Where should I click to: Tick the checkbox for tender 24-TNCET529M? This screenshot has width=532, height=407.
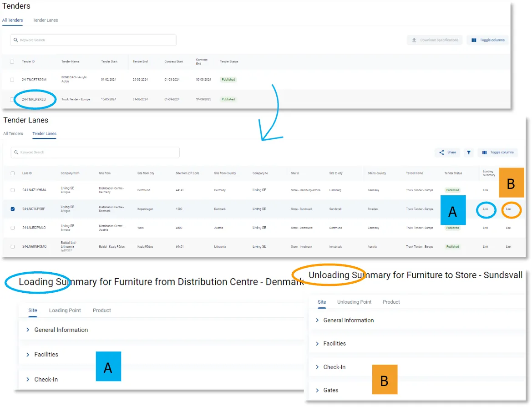(12, 80)
